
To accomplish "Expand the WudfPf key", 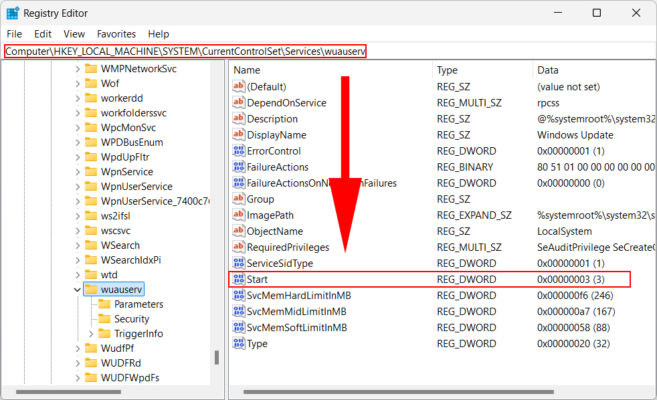I will click(78, 348).
